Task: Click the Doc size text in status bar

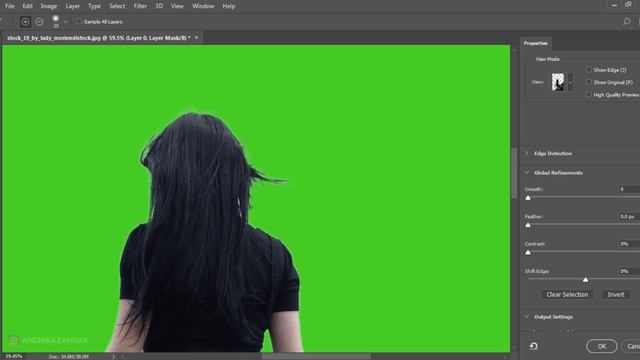Action: [x=69, y=356]
